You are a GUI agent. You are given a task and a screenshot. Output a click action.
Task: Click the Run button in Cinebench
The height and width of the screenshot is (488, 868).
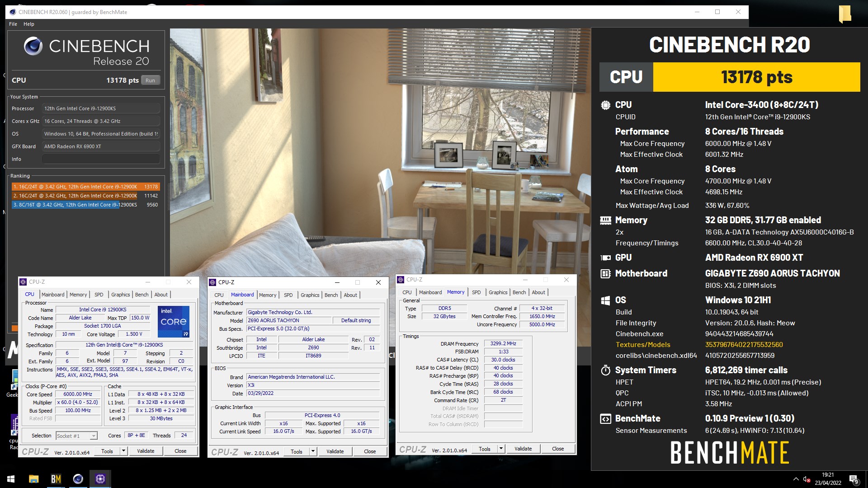coord(151,80)
